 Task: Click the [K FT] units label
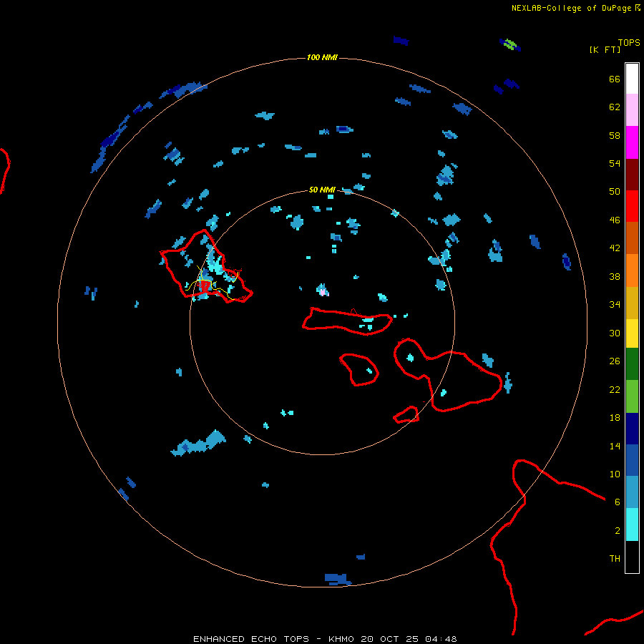(x=605, y=49)
